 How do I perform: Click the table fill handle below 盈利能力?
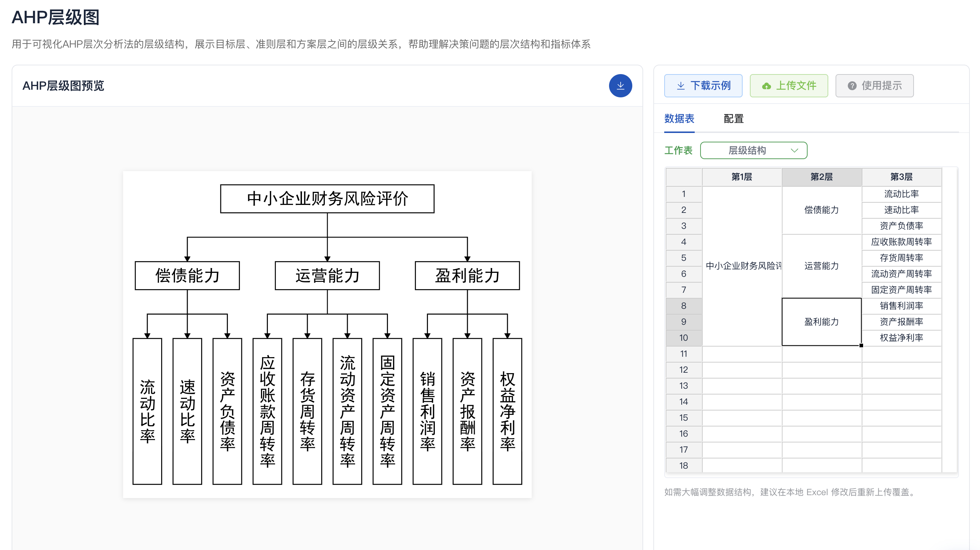point(861,345)
